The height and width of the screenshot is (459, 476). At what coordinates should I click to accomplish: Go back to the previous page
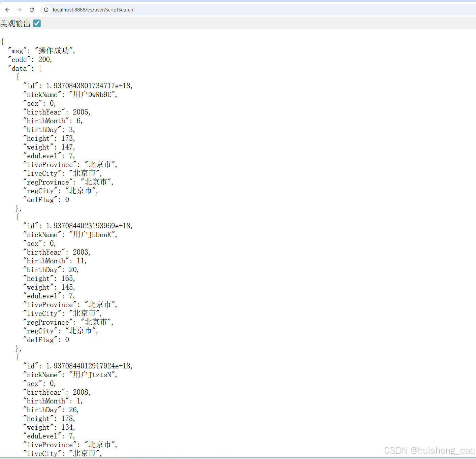coord(7,10)
